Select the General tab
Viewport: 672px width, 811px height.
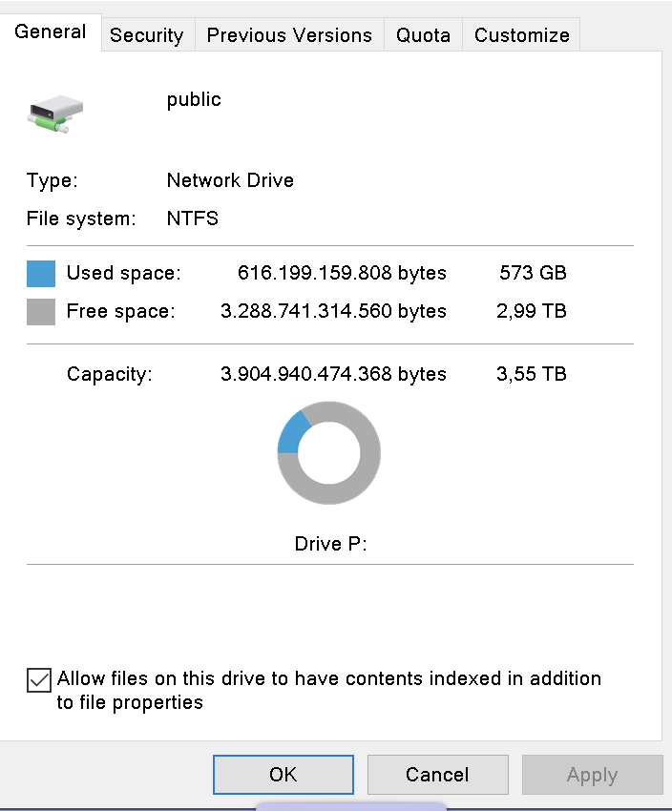51,32
